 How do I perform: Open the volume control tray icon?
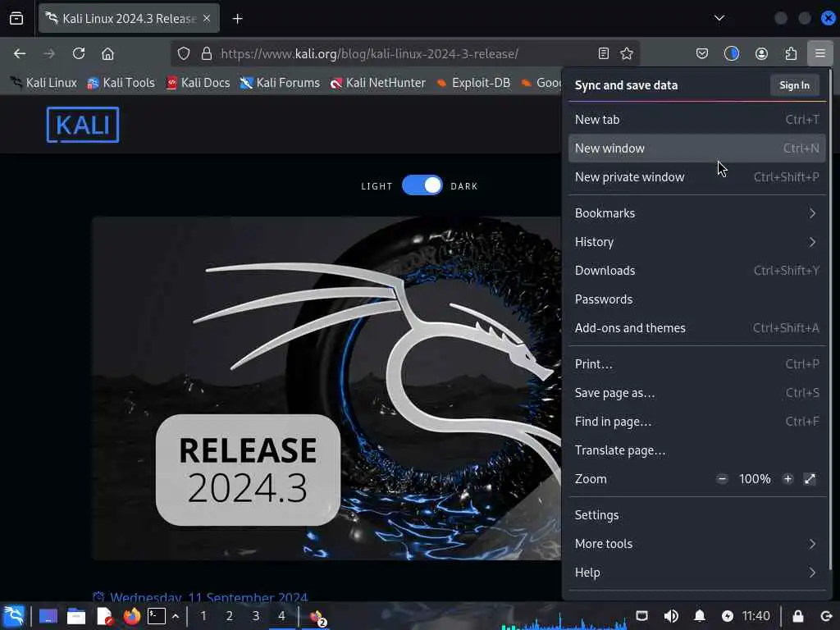(x=671, y=616)
